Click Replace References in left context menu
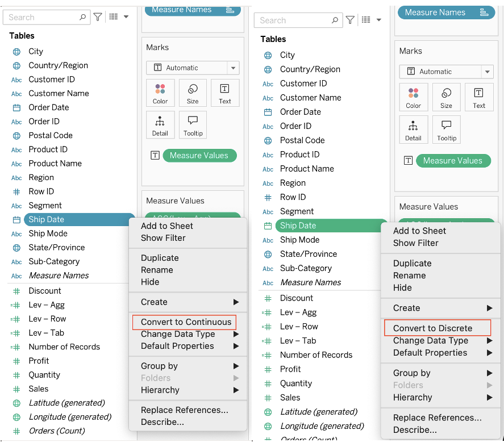Image resolution: width=504 pixels, height=442 pixels. (x=185, y=410)
